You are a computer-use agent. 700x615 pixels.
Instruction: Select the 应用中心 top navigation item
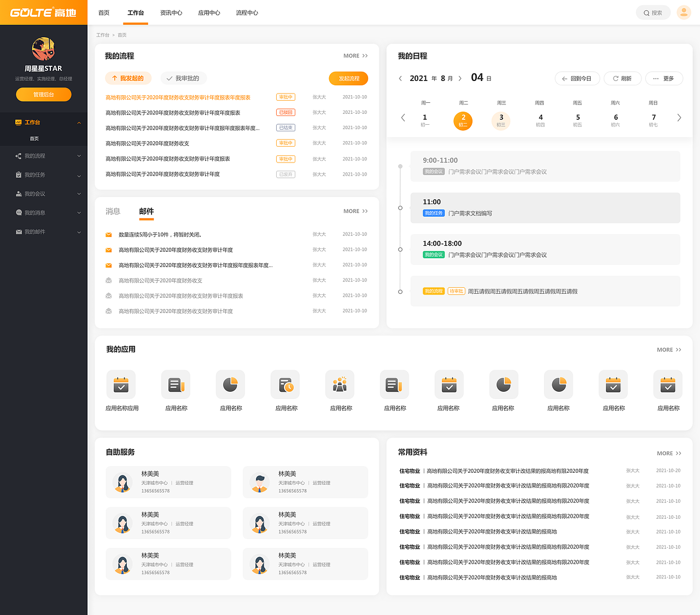coord(209,13)
